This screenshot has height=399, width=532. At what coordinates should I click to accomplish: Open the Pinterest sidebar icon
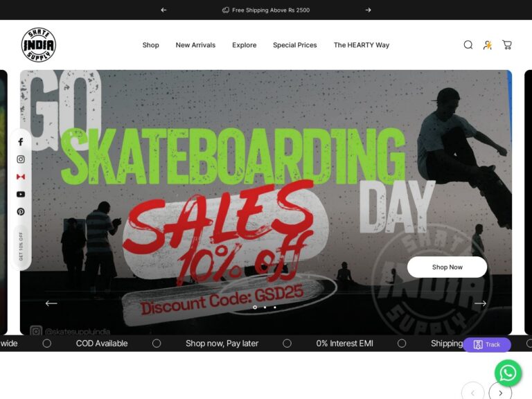tap(21, 212)
